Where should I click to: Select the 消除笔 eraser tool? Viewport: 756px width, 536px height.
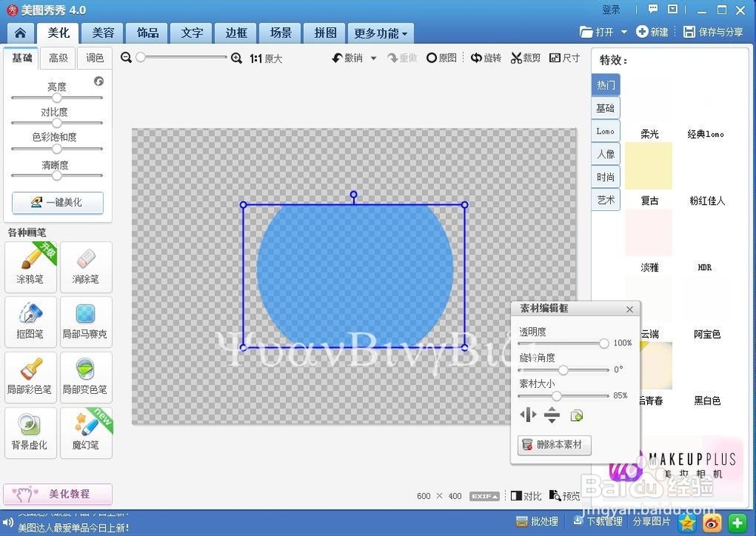[x=85, y=267]
